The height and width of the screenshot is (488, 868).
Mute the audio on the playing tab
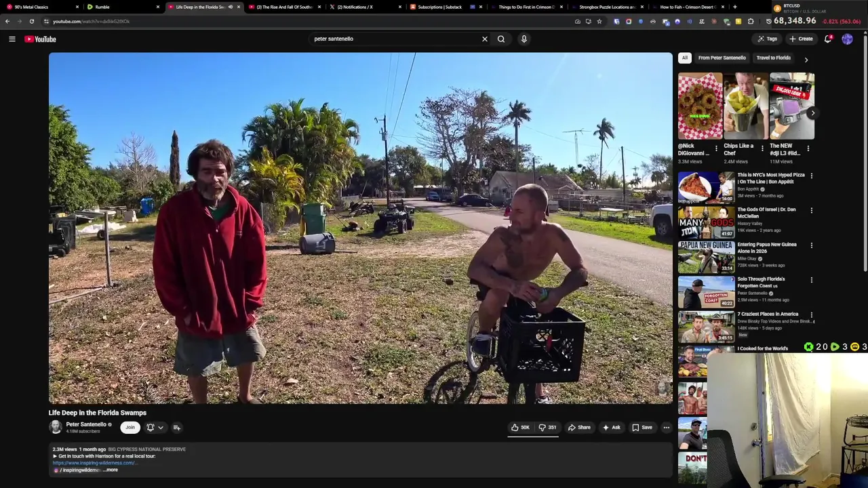(230, 7)
